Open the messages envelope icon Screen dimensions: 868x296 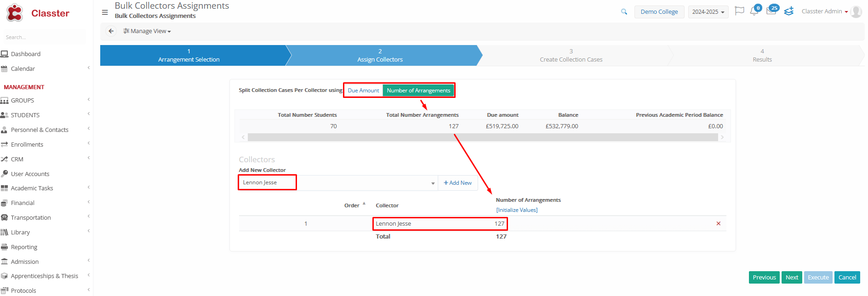click(x=771, y=11)
